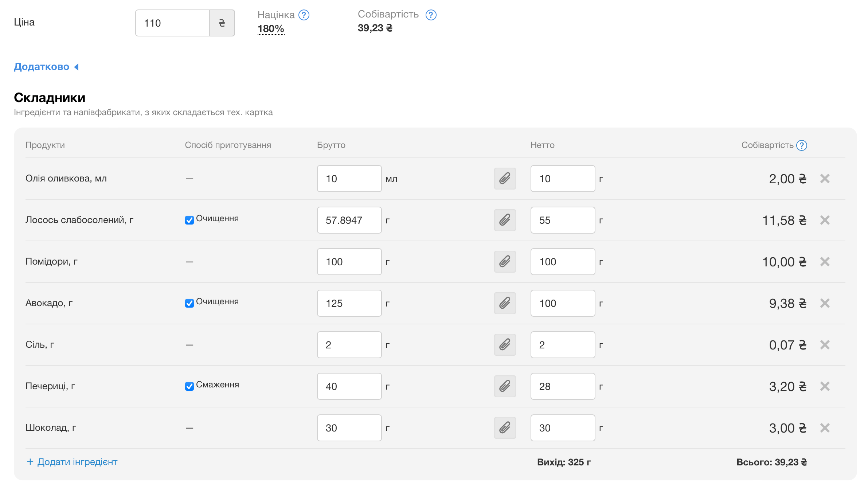Remove Помідори ingredient with X icon
The width and height of the screenshot is (868, 492).
pos(825,262)
